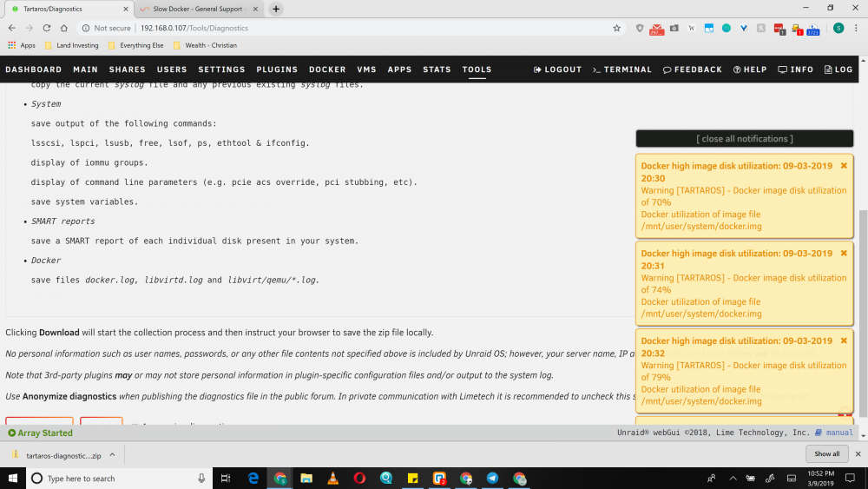
Task: Open the Windows Action Center
Action: tap(851, 478)
